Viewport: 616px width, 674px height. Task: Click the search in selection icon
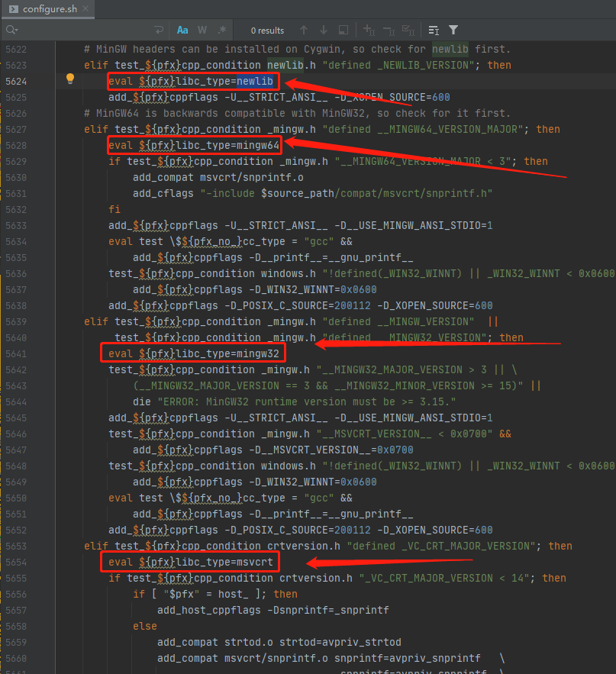343,30
